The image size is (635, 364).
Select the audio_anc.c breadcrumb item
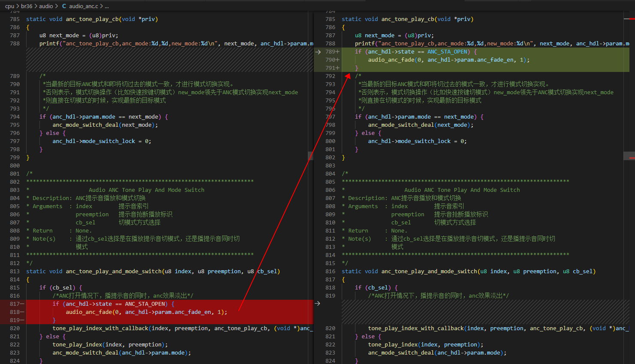point(84,6)
